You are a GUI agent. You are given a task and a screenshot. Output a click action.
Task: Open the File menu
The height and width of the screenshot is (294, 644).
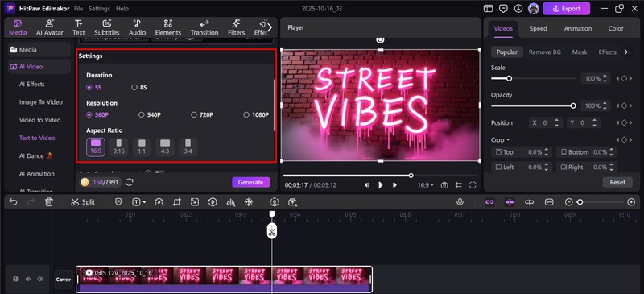click(78, 8)
